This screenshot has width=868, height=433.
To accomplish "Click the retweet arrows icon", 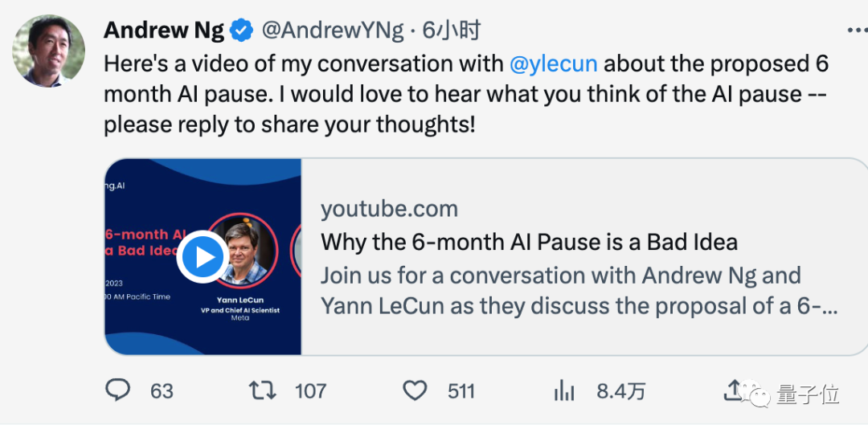I will click(263, 390).
